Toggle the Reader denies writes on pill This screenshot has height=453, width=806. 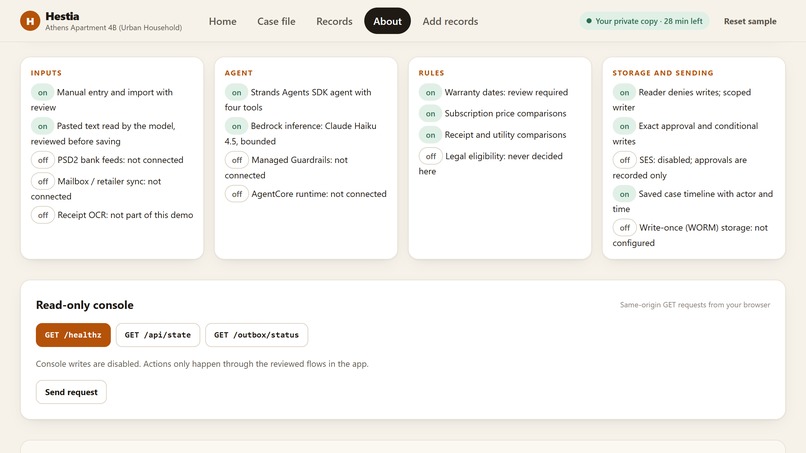tap(624, 93)
